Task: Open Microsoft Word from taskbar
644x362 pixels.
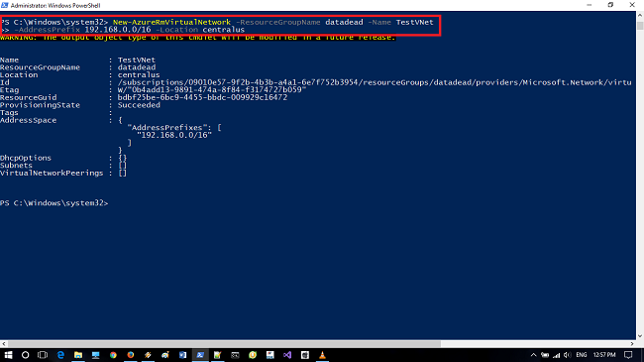Action: tap(182, 355)
